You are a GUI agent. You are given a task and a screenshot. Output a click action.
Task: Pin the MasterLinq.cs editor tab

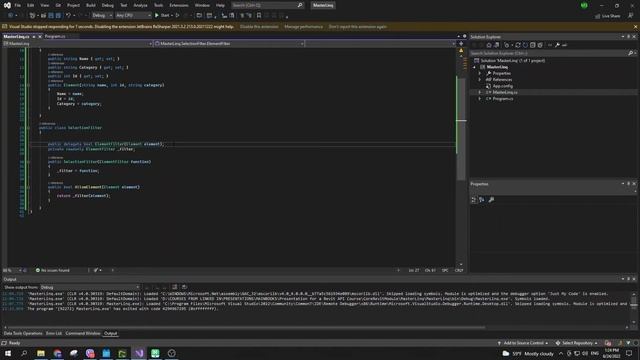click(x=34, y=36)
